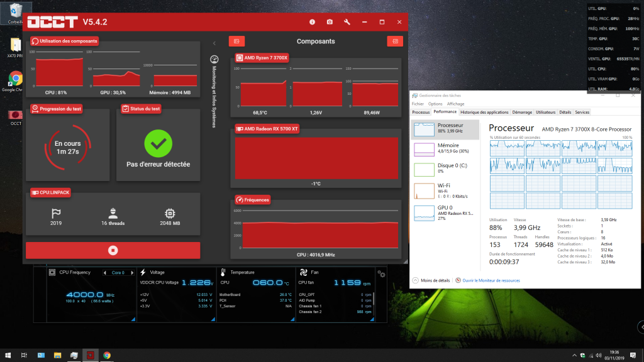This screenshot has height=362, width=644.
Task: Open Fichier menu in Task Manager
Action: click(x=418, y=104)
